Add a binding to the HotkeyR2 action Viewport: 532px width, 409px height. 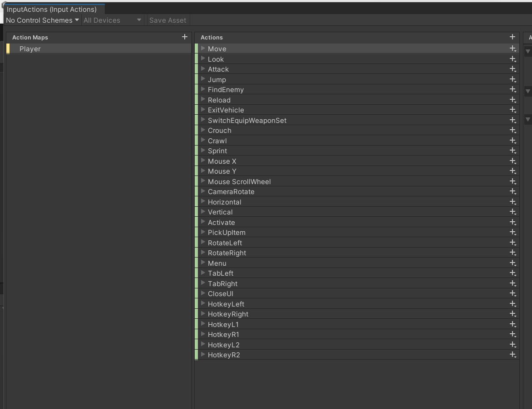pyautogui.click(x=512, y=355)
